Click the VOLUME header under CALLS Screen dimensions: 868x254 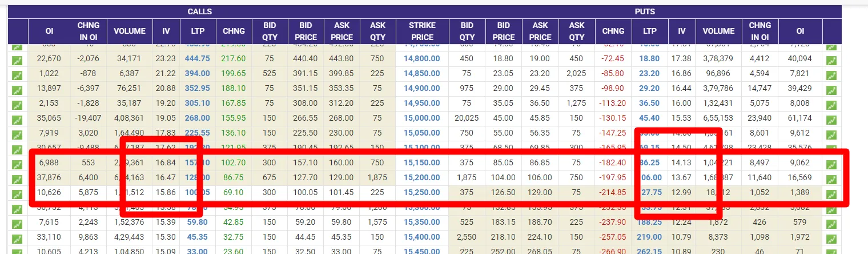pyautogui.click(x=130, y=31)
